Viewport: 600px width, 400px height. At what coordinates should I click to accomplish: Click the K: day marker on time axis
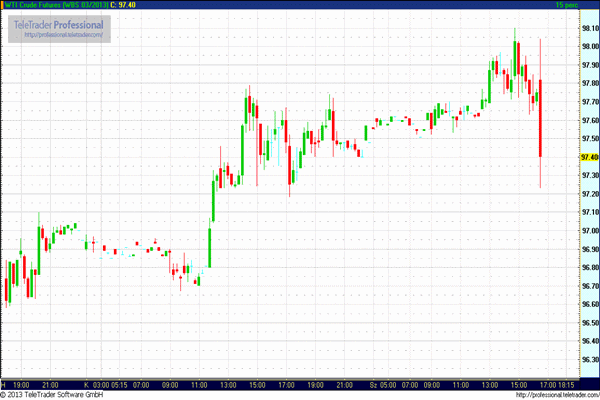point(87,384)
